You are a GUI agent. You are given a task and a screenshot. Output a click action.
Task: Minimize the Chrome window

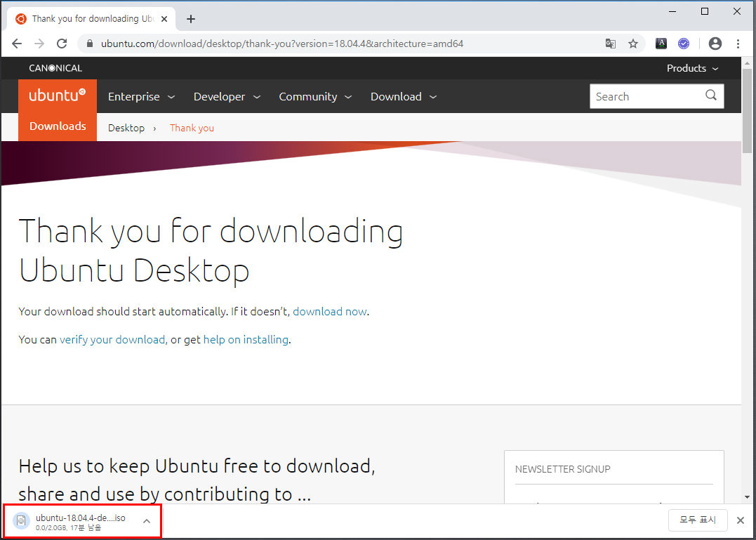[672, 11]
